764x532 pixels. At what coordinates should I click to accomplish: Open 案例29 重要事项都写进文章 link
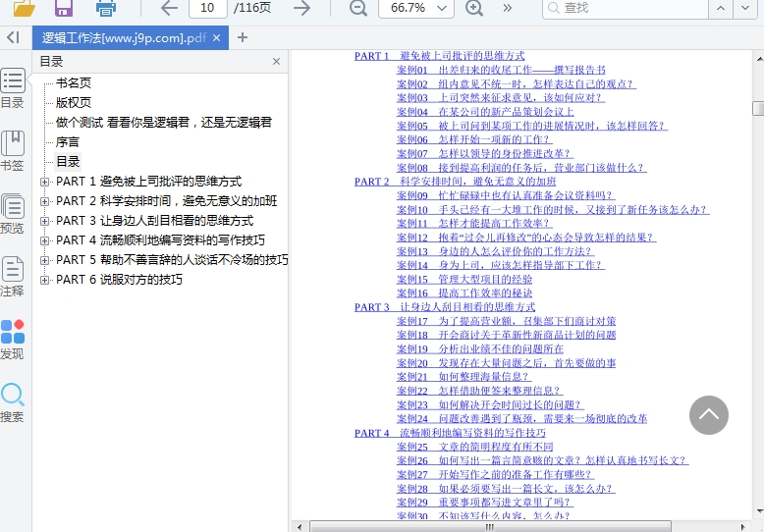[485, 503]
